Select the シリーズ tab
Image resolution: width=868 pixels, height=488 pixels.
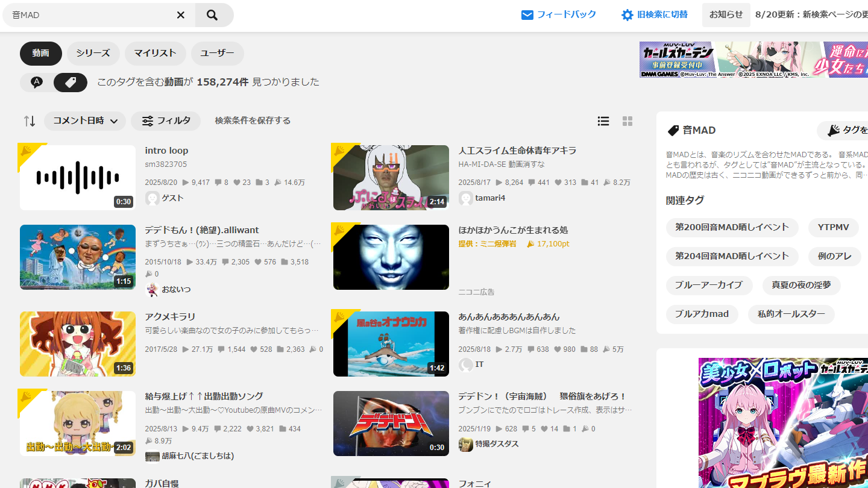pos(93,54)
